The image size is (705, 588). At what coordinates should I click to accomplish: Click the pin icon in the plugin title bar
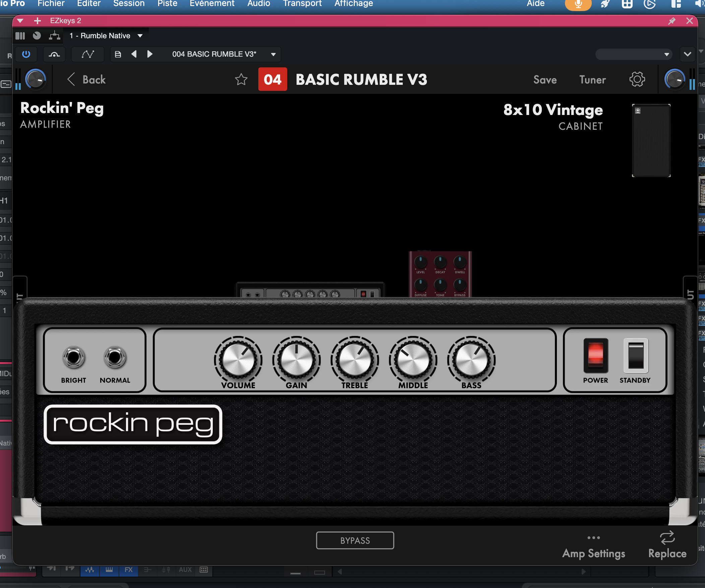671,21
